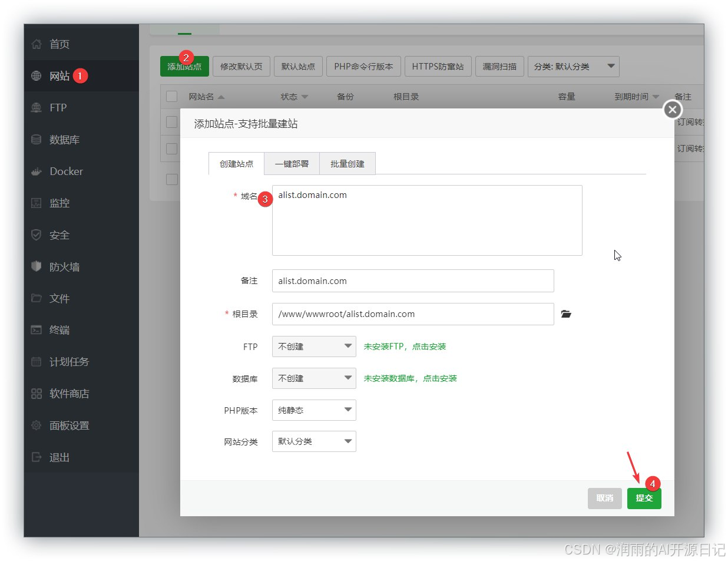Screen dimensions: 728x561
Task: Click the Files folder icon in sidebar
Action: click(37, 298)
